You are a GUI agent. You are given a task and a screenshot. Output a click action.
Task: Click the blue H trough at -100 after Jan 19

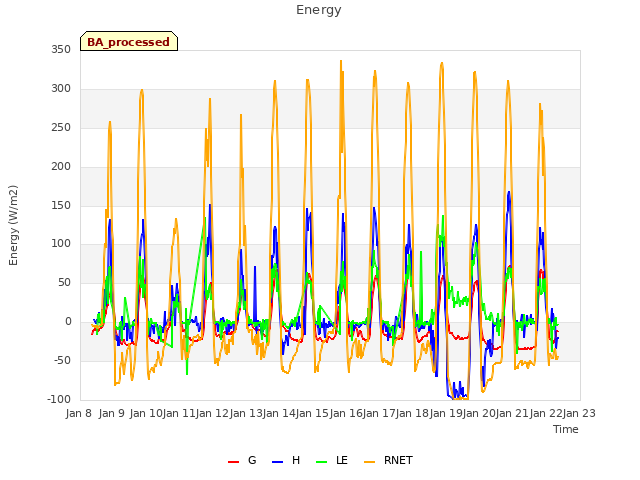(451, 398)
